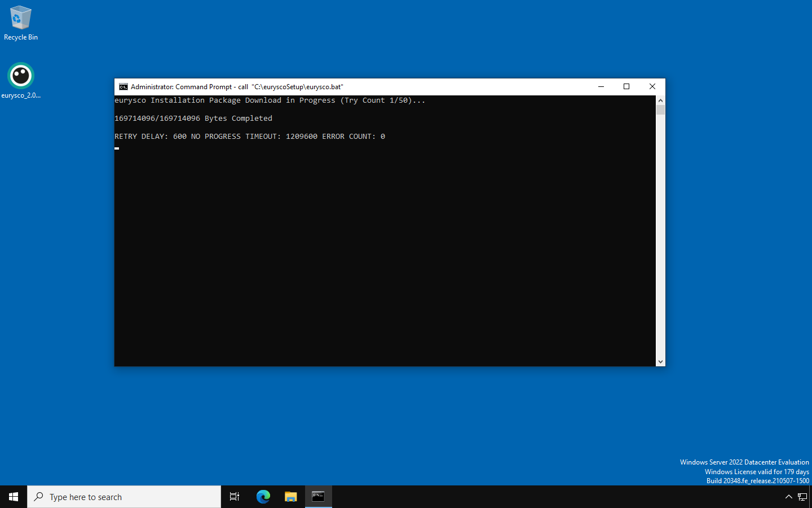Viewport: 812px width, 508px height.
Task: Click the Command Prompt title bar icon
Action: tap(123, 87)
